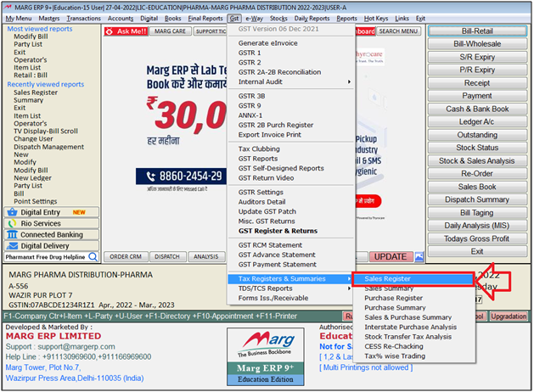The image size is (534, 392).
Task: Select Sales Summary submenu entry
Action: (389, 288)
